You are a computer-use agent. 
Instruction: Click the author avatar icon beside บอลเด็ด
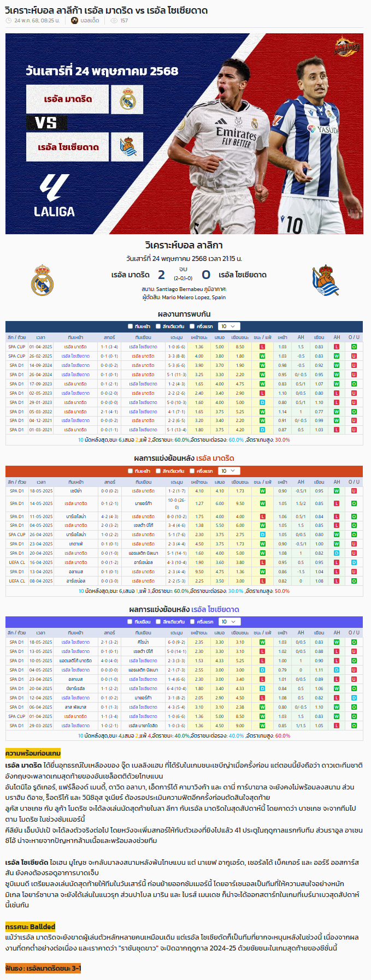[74, 21]
